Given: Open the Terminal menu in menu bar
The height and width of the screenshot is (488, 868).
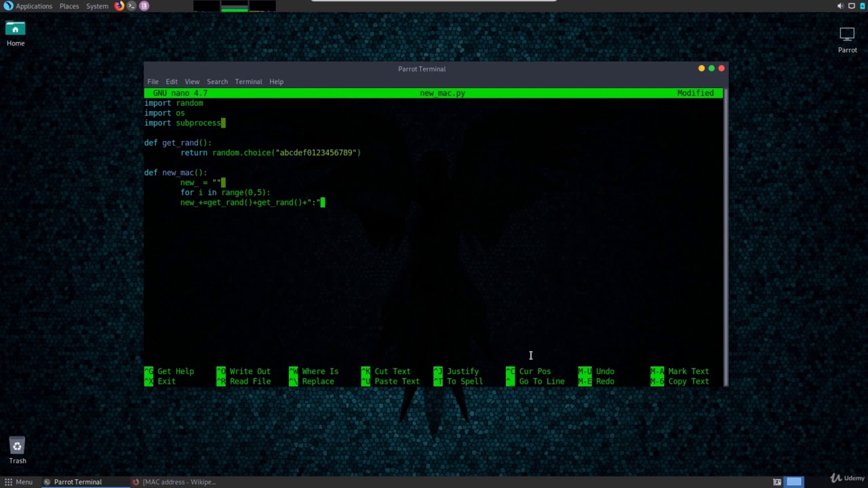Looking at the screenshot, I should pos(248,81).
